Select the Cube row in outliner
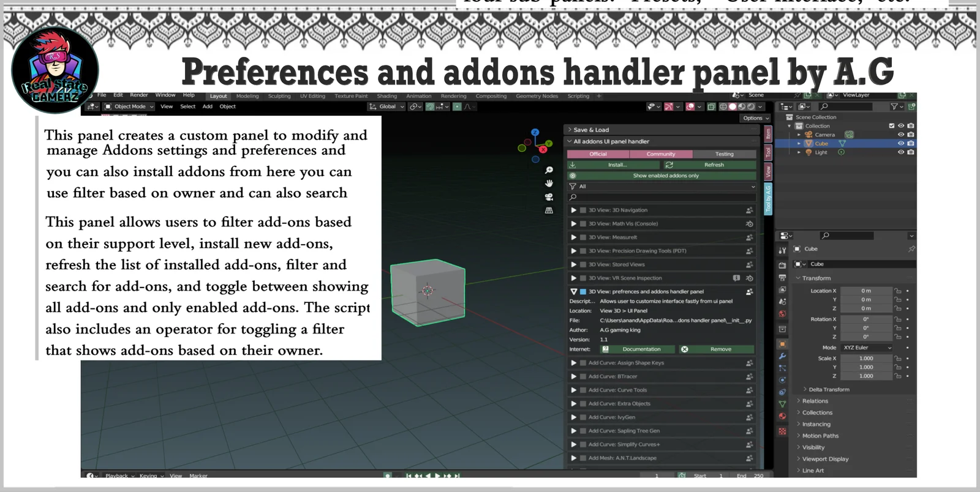 845,144
